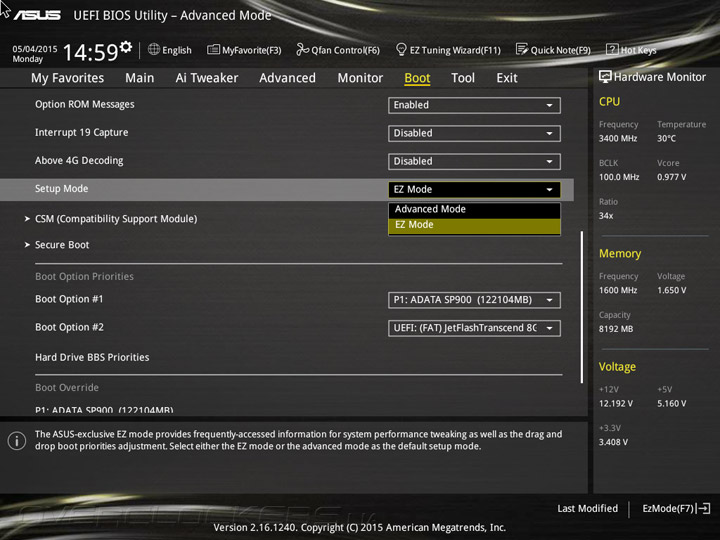Viewport: 720px width, 540px height.
Task: Click the +3.3V 3.408 V reading
Action: pyautogui.click(x=613, y=442)
